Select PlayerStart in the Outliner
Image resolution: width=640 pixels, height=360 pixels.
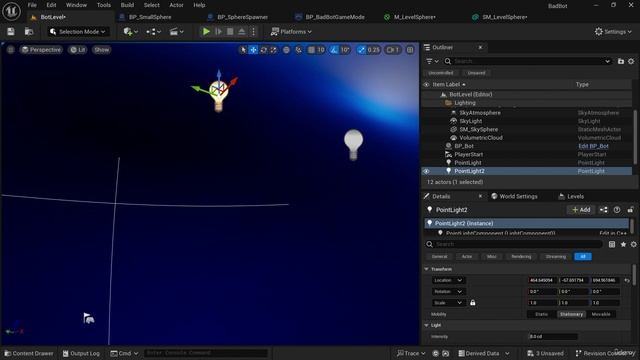tap(469, 155)
